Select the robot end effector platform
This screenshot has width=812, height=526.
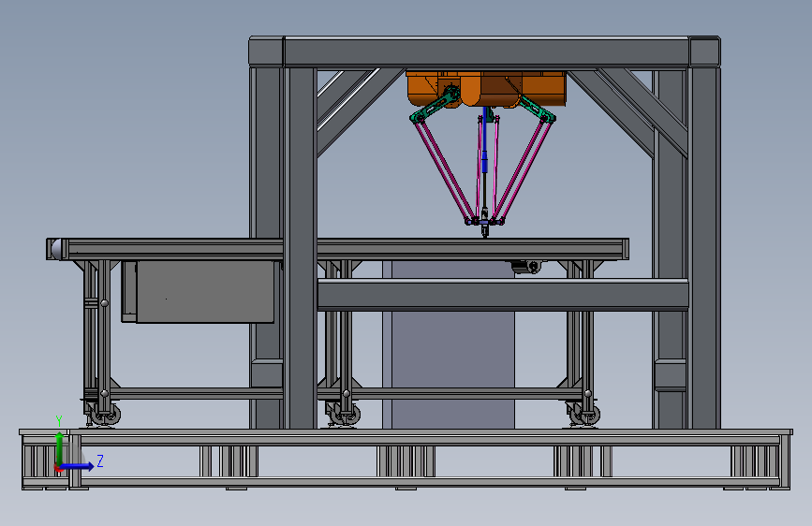coord(485,222)
